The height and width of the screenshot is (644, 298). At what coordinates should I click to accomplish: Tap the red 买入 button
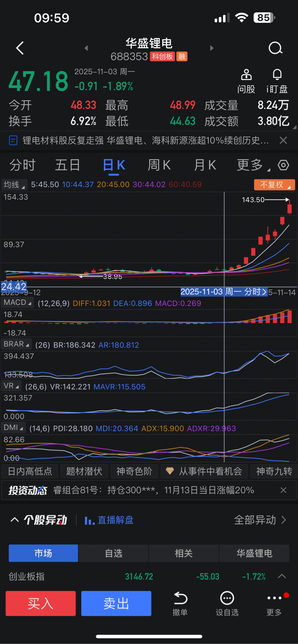pyautogui.click(x=41, y=603)
